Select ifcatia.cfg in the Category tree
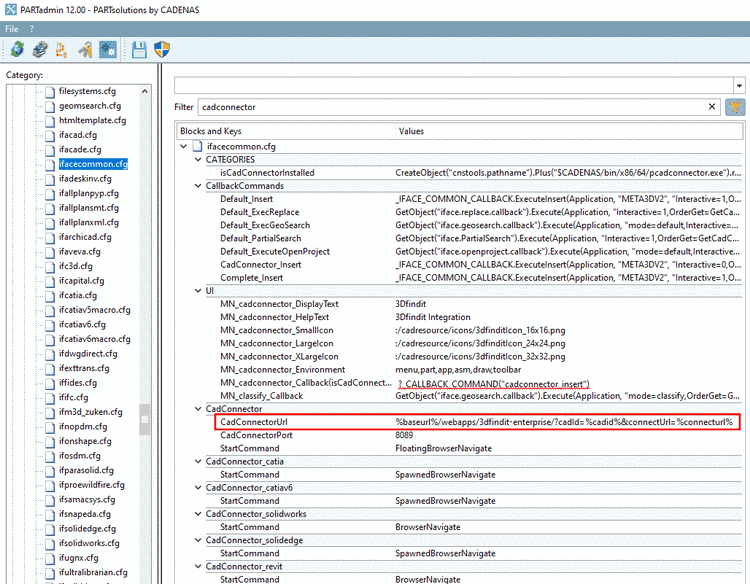This screenshot has height=584, width=750. coord(77,295)
